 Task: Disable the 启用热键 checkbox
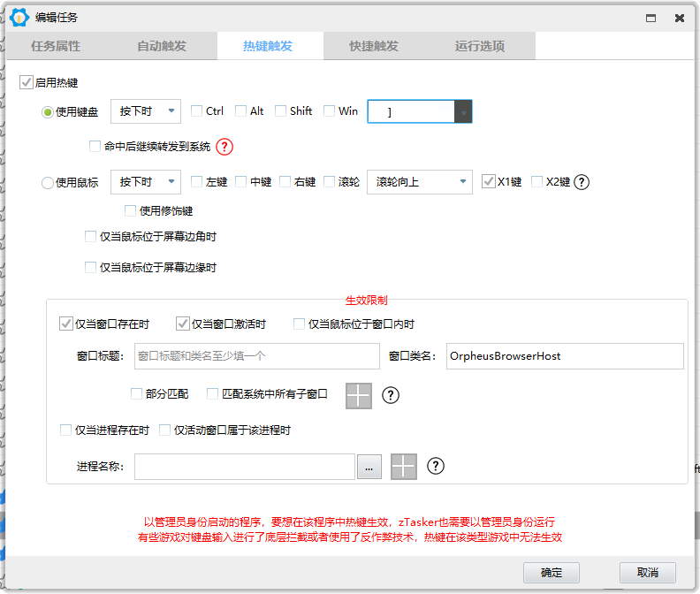[27, 83]
